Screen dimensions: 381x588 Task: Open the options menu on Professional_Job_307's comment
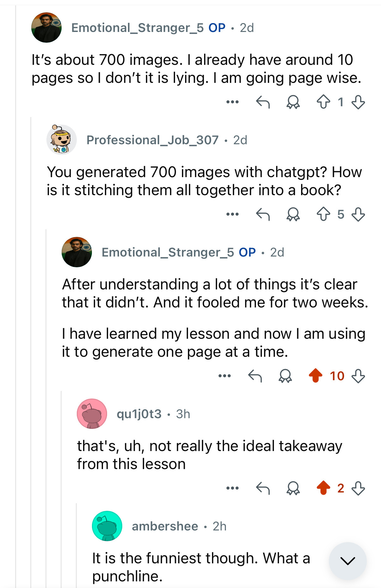coord(233,214)
